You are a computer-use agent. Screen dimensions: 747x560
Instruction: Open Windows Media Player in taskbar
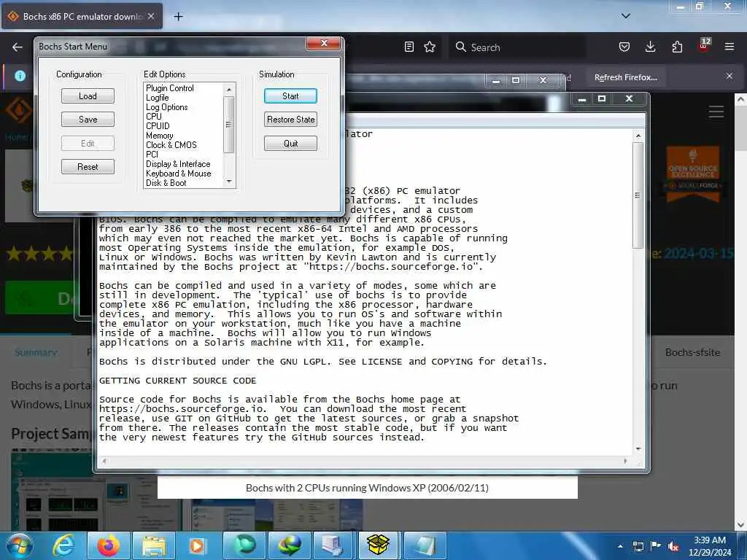(x=197, y=545)
